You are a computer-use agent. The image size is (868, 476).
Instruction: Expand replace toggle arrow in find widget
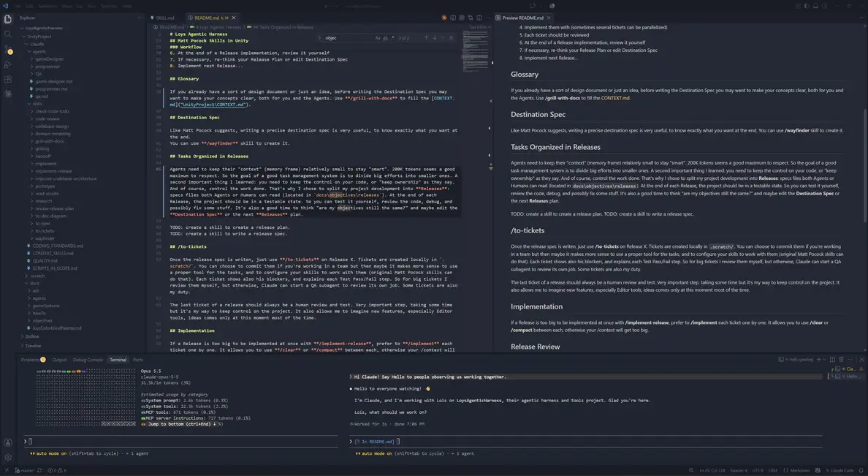point(320,38)
